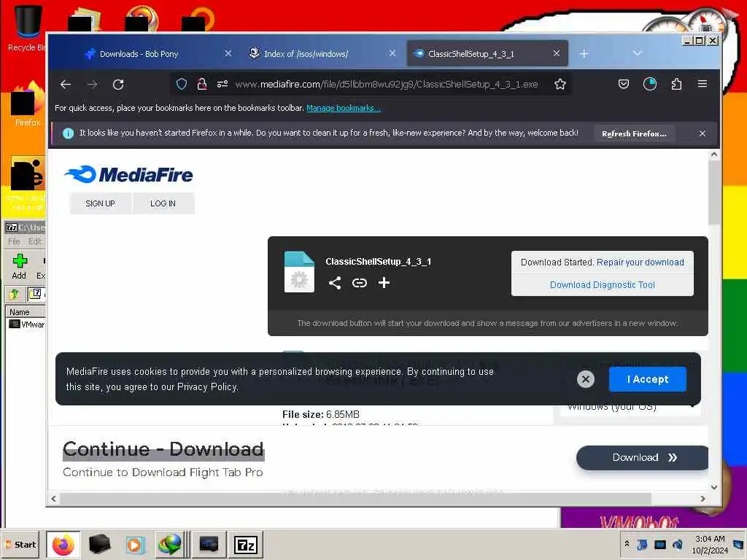Click the horizontal scrollbar left arrow
Image resolution: width=747 pixels, height=560 pixels.
54,499
